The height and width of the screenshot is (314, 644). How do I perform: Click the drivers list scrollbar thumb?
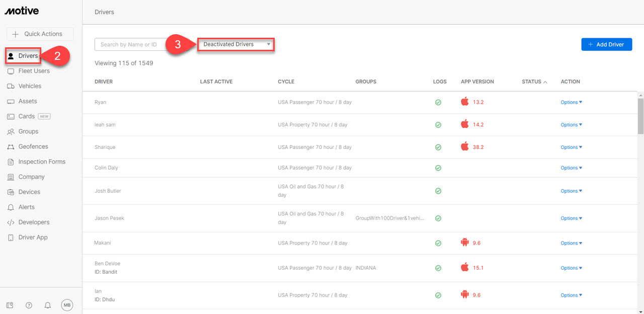tap(640, 116)
